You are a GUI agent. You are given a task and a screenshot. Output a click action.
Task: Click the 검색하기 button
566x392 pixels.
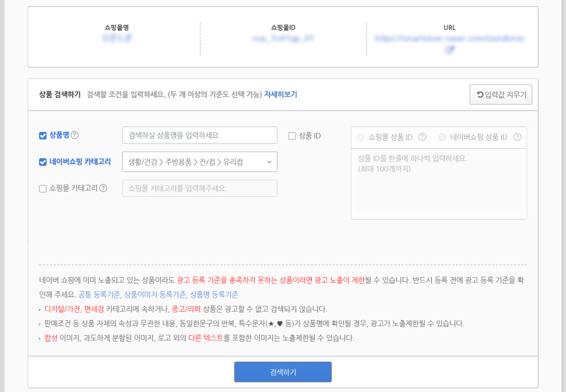[282, 372]
